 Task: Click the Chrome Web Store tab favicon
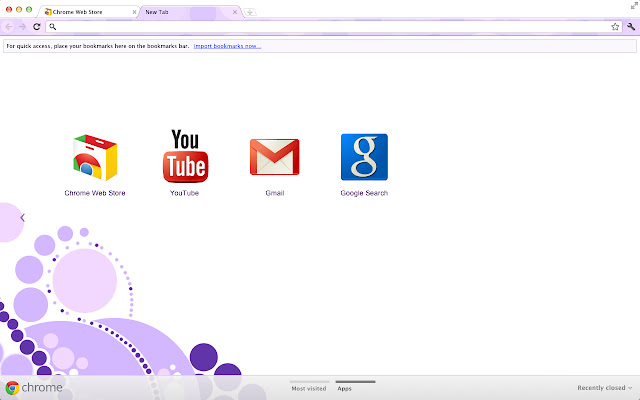coord(48,12)
